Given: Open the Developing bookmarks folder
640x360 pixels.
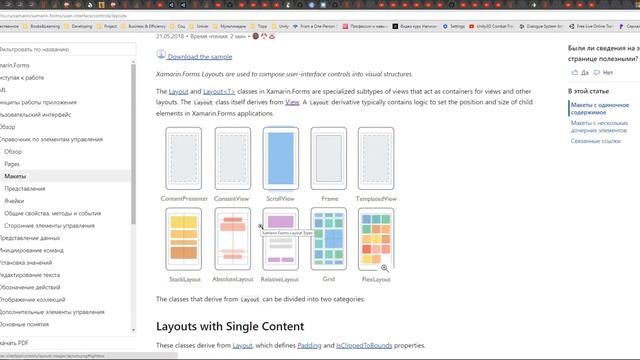Looking at the screenshot, I should 78,26.
